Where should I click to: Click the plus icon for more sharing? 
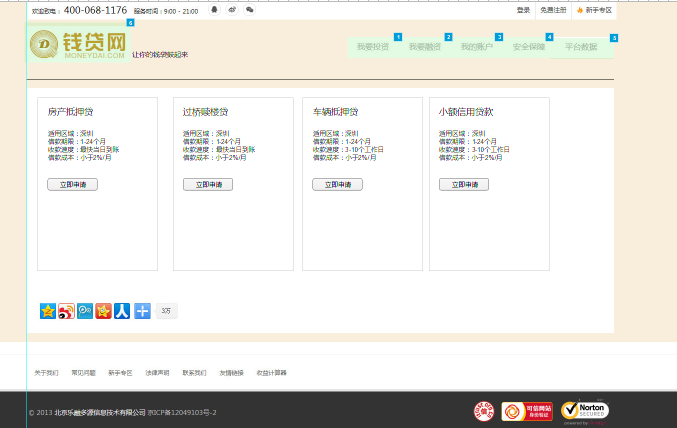(142, 311)
